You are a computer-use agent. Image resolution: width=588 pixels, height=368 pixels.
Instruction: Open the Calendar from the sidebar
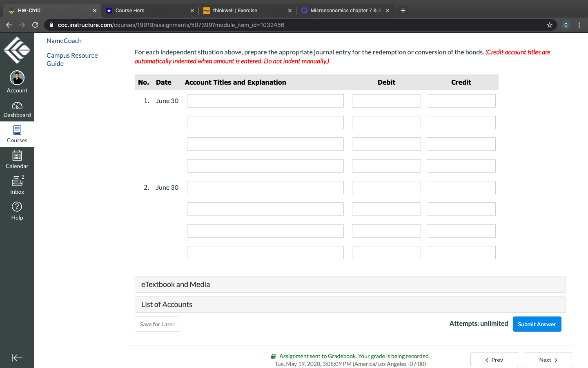(x=17, y=159)
